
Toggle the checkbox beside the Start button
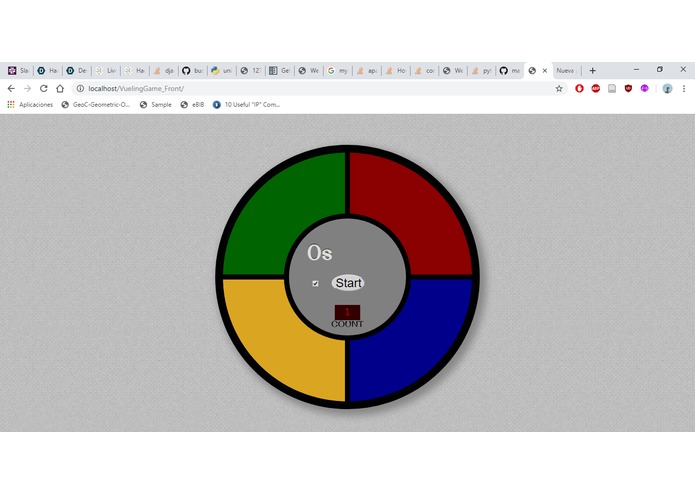tap(315, 283)
